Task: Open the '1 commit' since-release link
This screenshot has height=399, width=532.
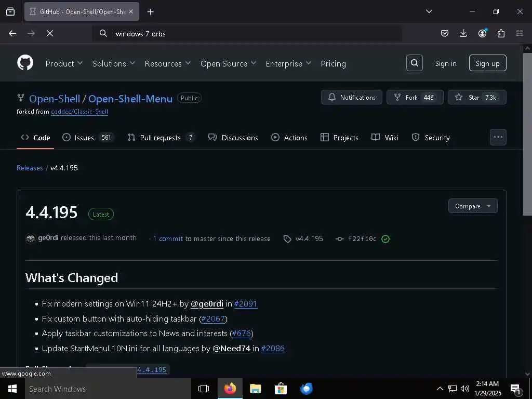Action: click(168, 238)
